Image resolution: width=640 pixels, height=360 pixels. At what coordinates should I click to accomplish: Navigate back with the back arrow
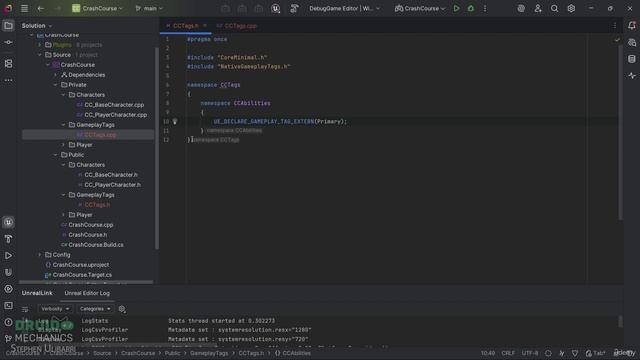tap(40, 8)
